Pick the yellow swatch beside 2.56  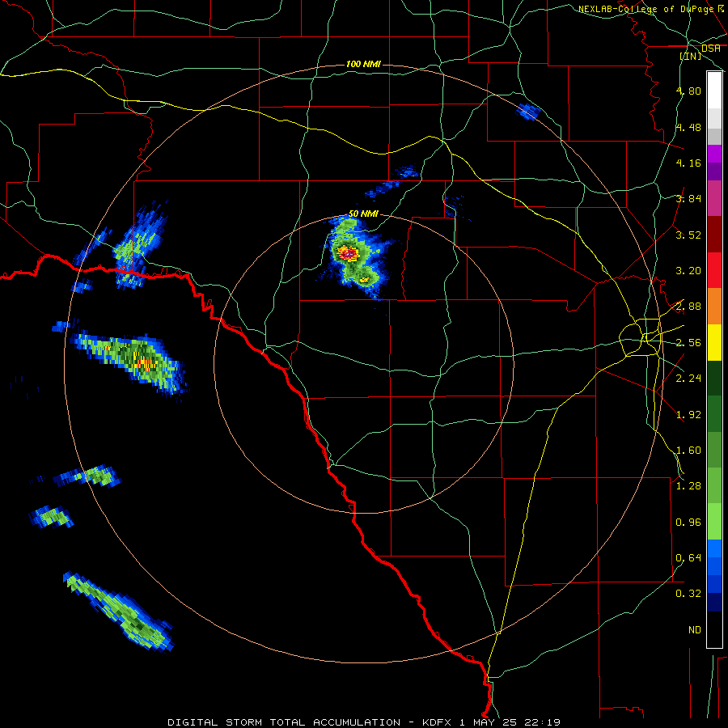pos(714,342)
